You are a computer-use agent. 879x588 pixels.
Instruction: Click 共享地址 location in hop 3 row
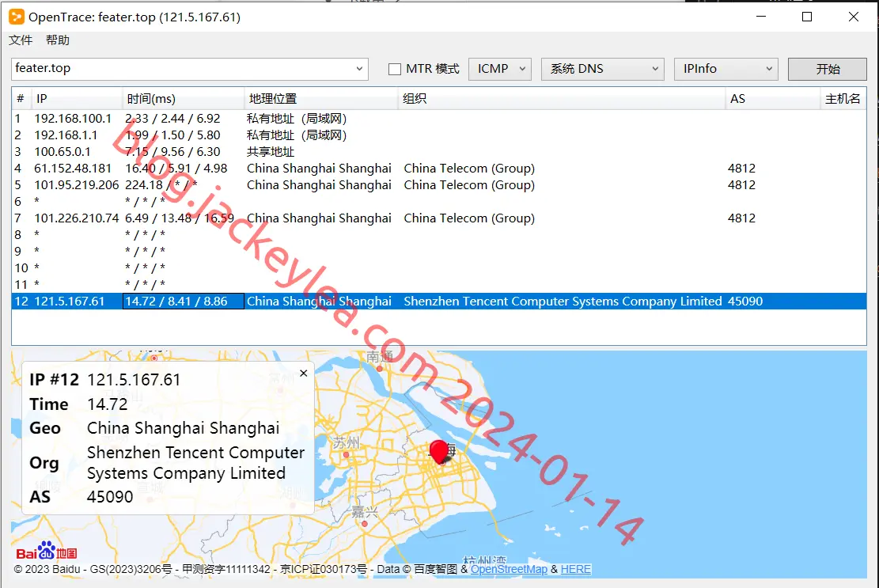click(271, 151)
